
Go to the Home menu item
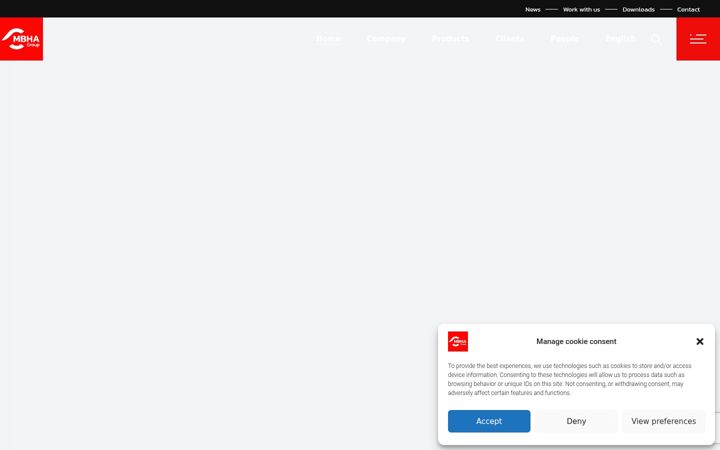click(x=328, y=39)
